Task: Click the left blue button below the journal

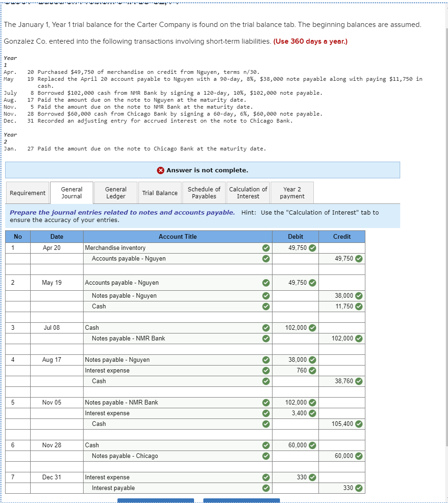Action: 156,501
